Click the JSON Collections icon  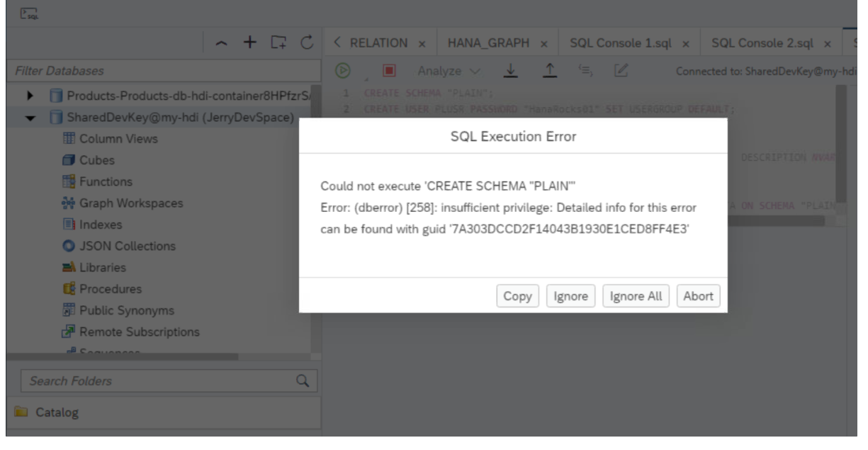70,247
